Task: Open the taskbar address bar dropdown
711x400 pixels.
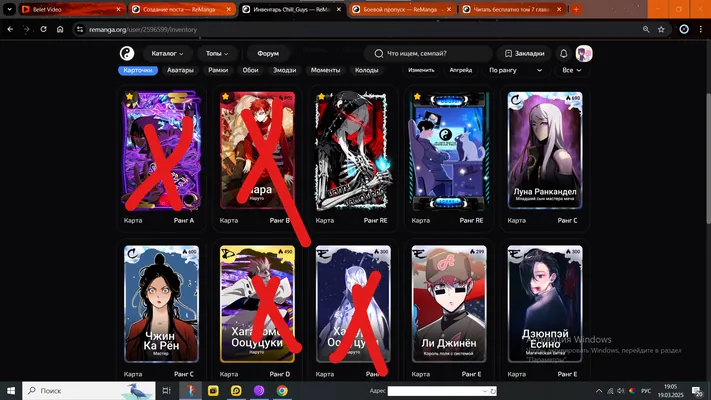Action: [x=485, y=391]
